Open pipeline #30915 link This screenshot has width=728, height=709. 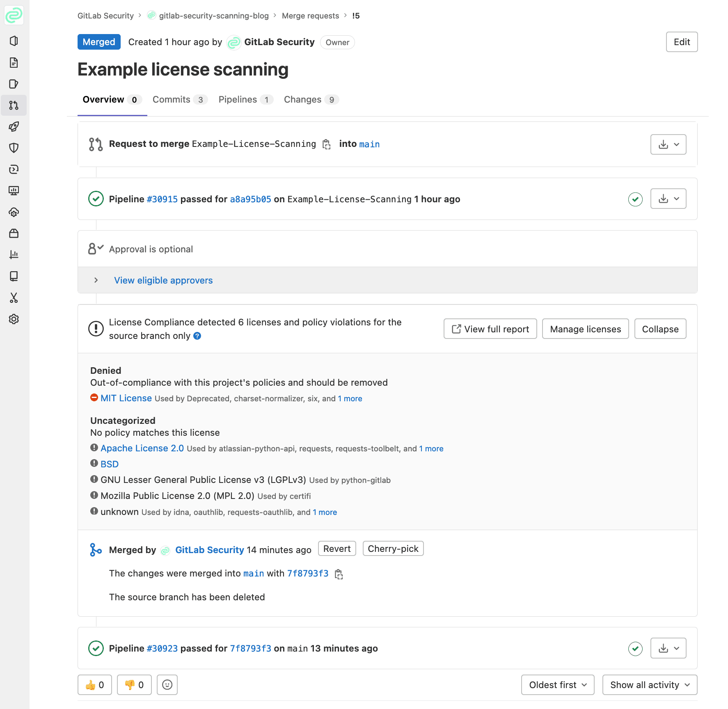pos(162,199)
